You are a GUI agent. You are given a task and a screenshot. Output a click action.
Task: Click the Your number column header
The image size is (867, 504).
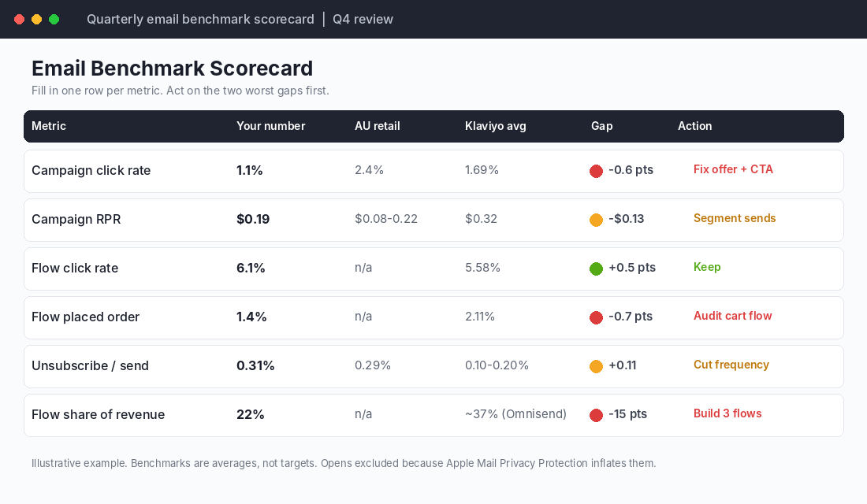pyautogui.click(x=271, y=126)
